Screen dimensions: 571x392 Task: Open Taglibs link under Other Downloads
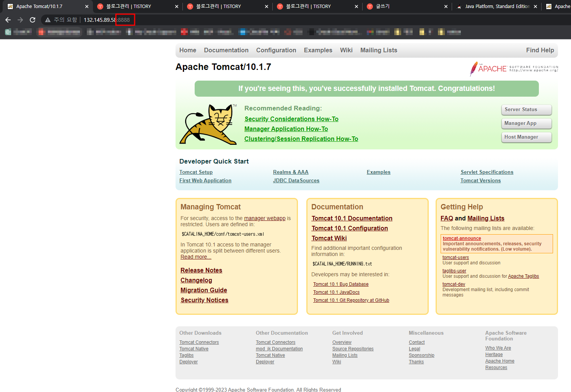pyautogui.click(x=186, y=355)
